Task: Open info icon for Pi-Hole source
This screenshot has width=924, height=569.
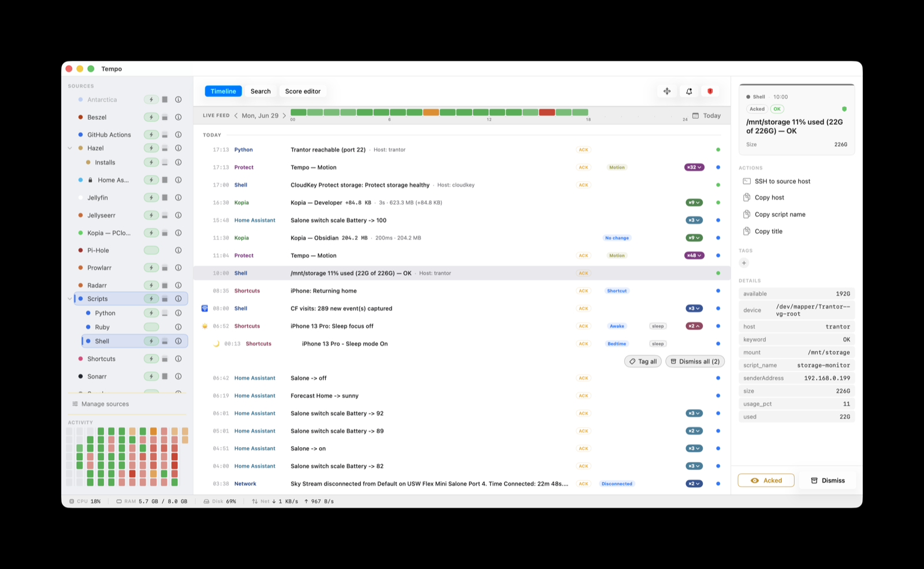Action: pos(178,250)
